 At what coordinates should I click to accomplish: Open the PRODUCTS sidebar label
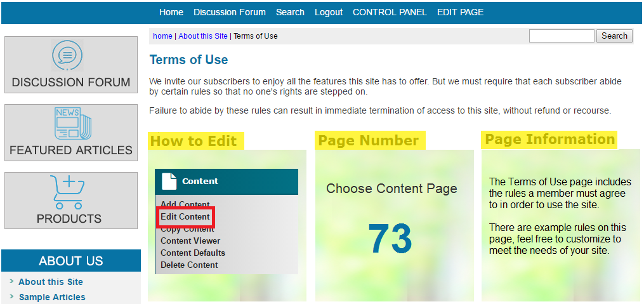coord(69,218)
